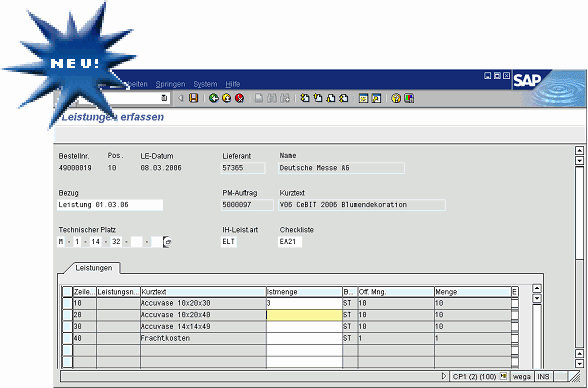Select row 10 using its row selector
588x388 pixels.
tap(68, 303)
